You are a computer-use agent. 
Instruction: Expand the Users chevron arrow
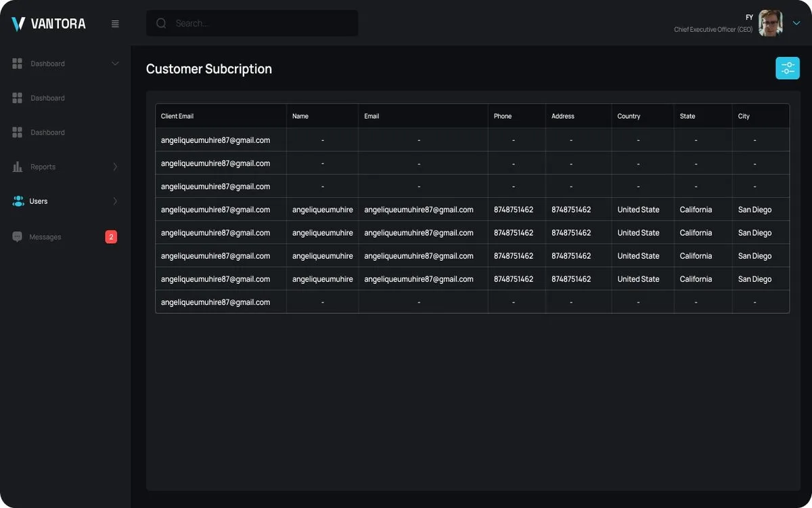pos(115,201)
